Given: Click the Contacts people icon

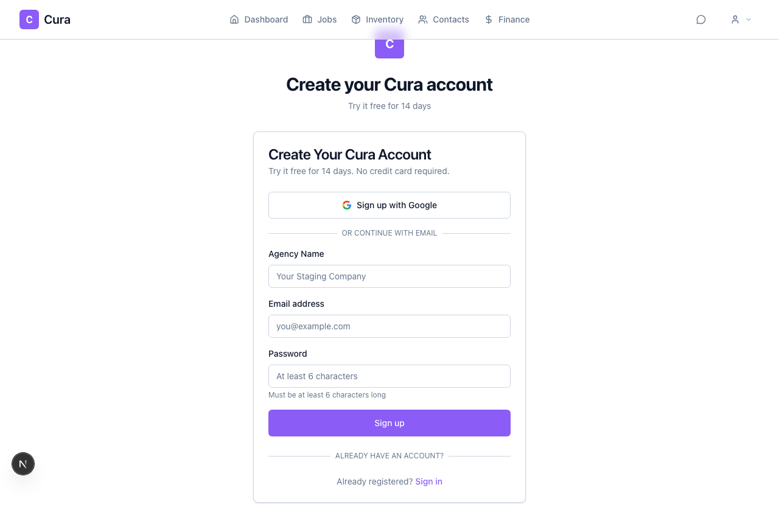Looking at the screenshot, I should pyautogui.click(x=422, y=19).
